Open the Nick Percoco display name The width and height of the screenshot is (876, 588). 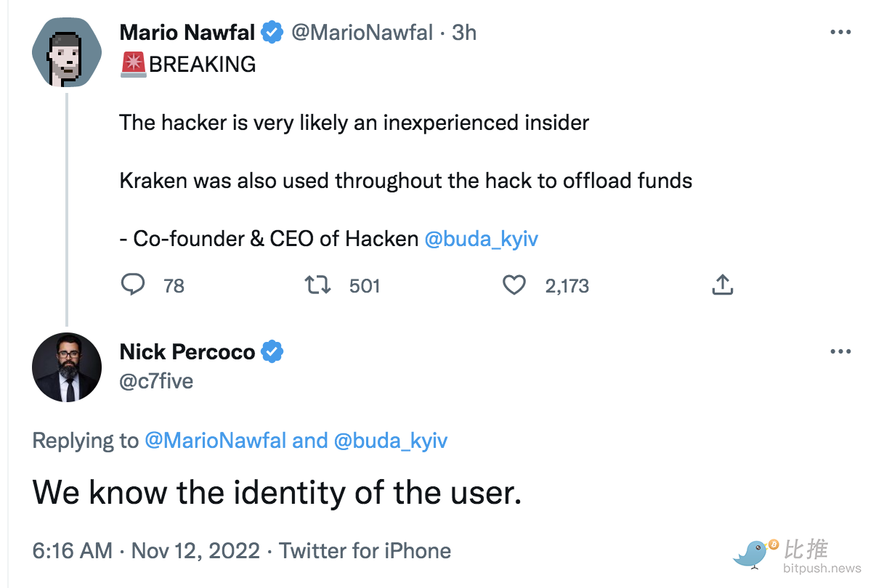(x=187, y=352)
